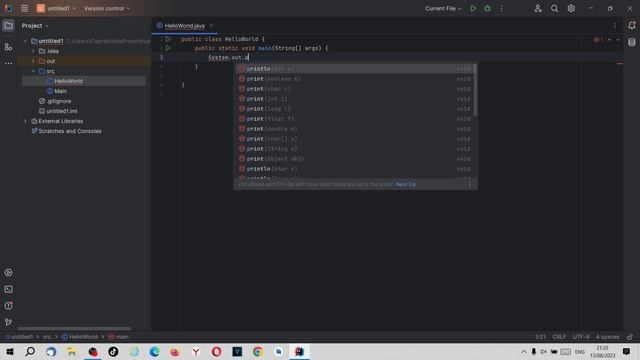Viewport: 640px width, 360px height.
Task: Open Notifications bell icon
Action: (631, 25)
